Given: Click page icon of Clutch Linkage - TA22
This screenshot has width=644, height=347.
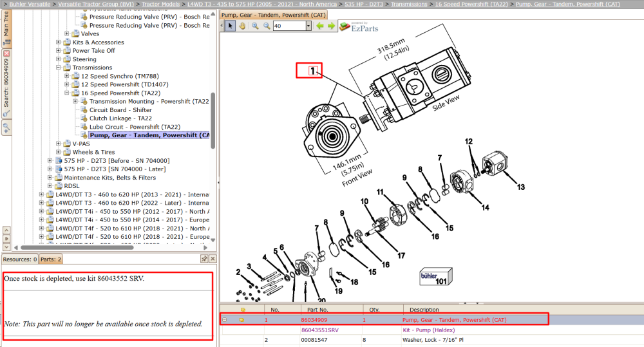Looking at the screenshot, I should pyautogui.click(x=84, y=118).
